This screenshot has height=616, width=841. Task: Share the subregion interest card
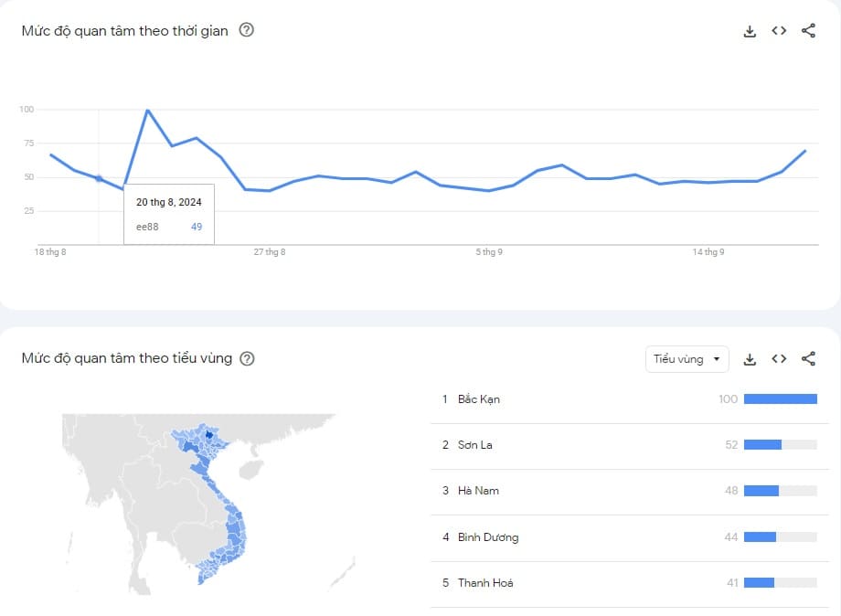pos(808,358)
